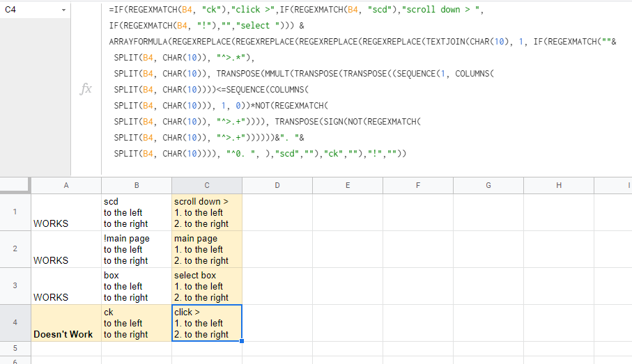The image size is (632, 364).
Task: Click the select-all corner box
Action: click(x=15, y=185)
